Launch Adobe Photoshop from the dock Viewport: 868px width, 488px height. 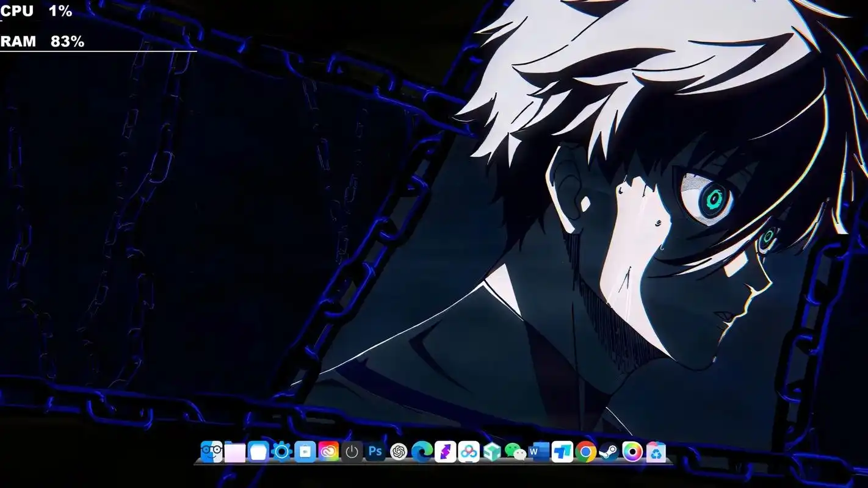pyautogui.click(x=375, y=451)
